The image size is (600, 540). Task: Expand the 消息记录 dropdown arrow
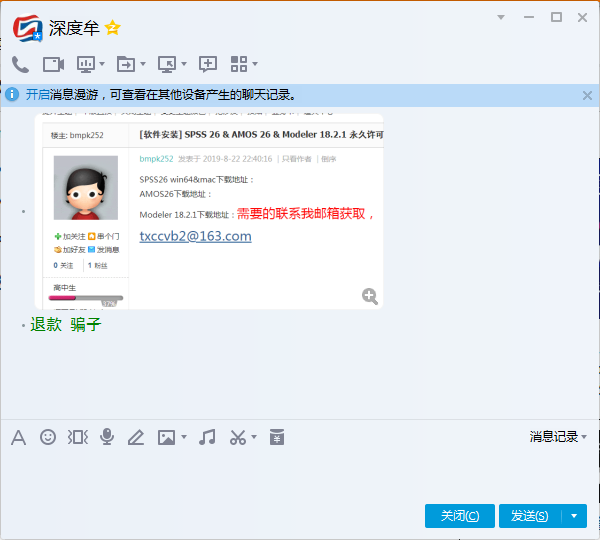click(x=584, y=437)
